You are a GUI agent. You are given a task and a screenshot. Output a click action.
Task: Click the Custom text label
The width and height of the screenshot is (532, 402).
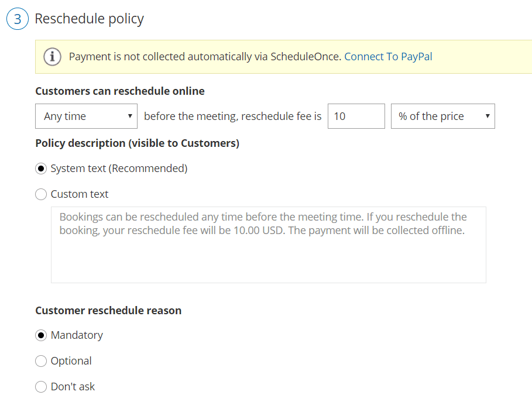coord(80,194)
